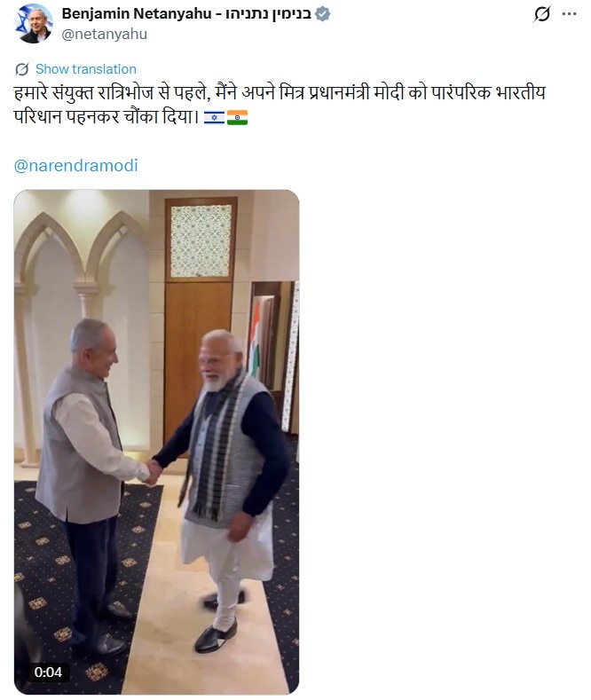Viewport: 591px width, 700px height.
Task: Open the three-dot more options menu
Action: pos(569,14)
